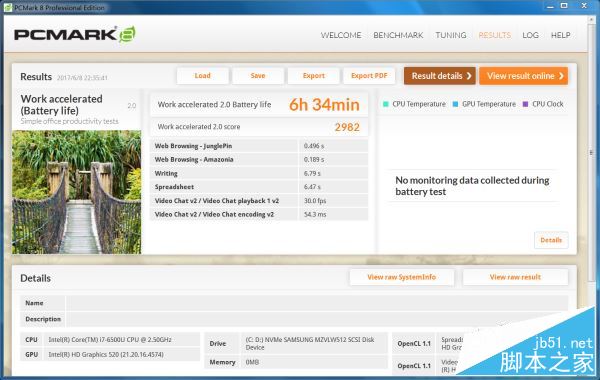Click the PCMark 8 logo

coord(75,34)
